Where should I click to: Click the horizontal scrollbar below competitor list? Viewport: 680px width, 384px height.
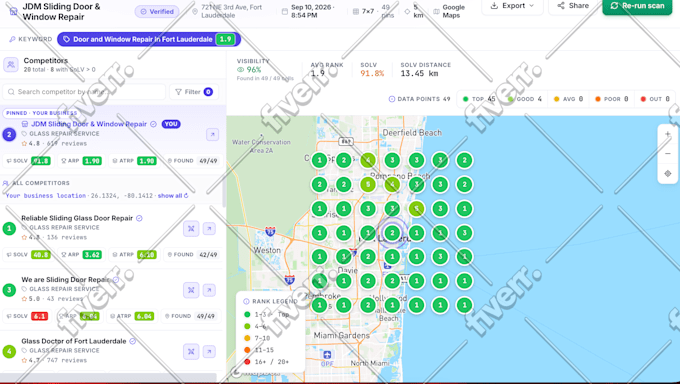(x=108, y=377)
